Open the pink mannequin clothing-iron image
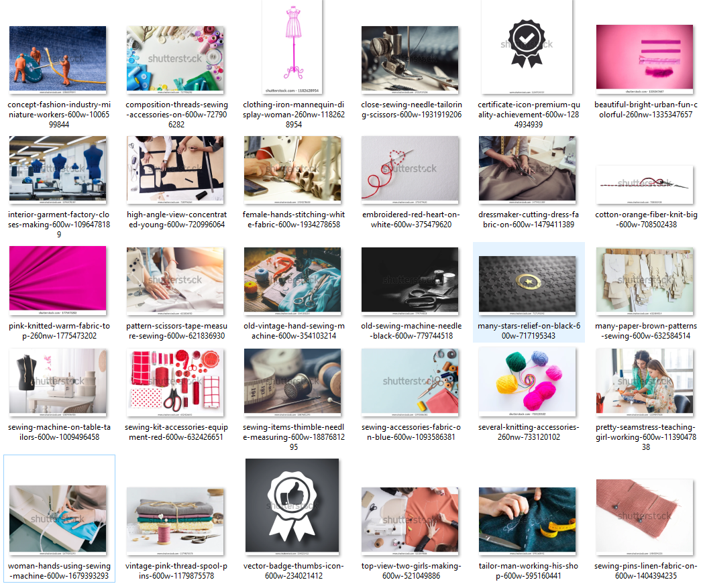 (292, 47)
